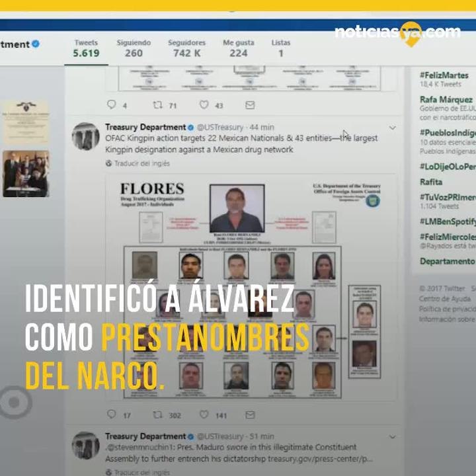This screenshot has width=476, height=476.
Task: Open #PueblosIndíge trending hashtag
Action: point(448,133)
